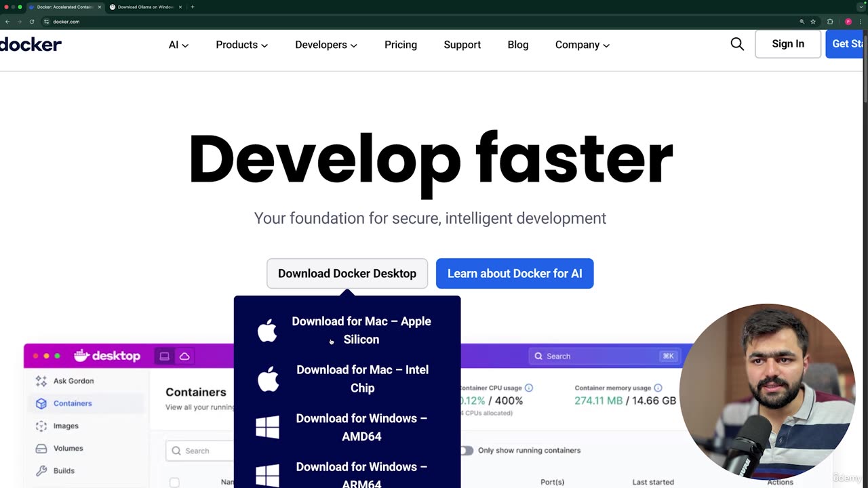Viewport: 868px width, 488px height.
Task: Choose Download for Mac – Intel Chip
Action: tap(362, 379)
